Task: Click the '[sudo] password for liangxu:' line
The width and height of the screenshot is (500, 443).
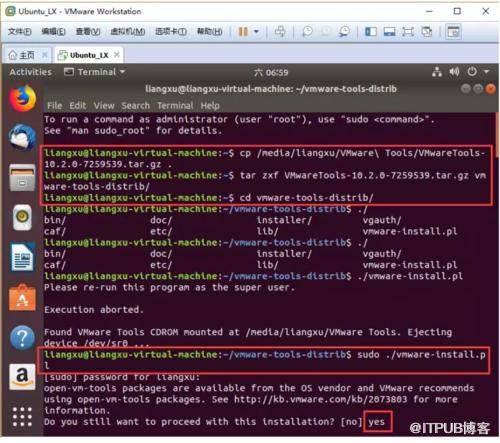Action: (122, 377)
